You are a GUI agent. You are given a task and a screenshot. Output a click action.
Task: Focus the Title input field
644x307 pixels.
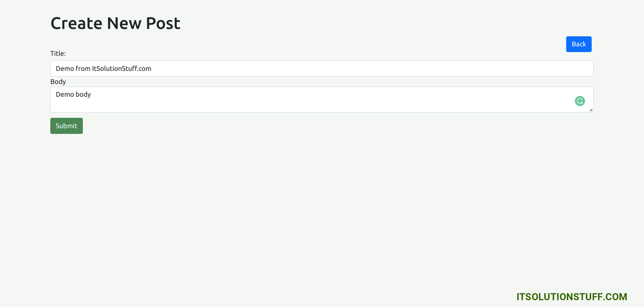point(322,68)
